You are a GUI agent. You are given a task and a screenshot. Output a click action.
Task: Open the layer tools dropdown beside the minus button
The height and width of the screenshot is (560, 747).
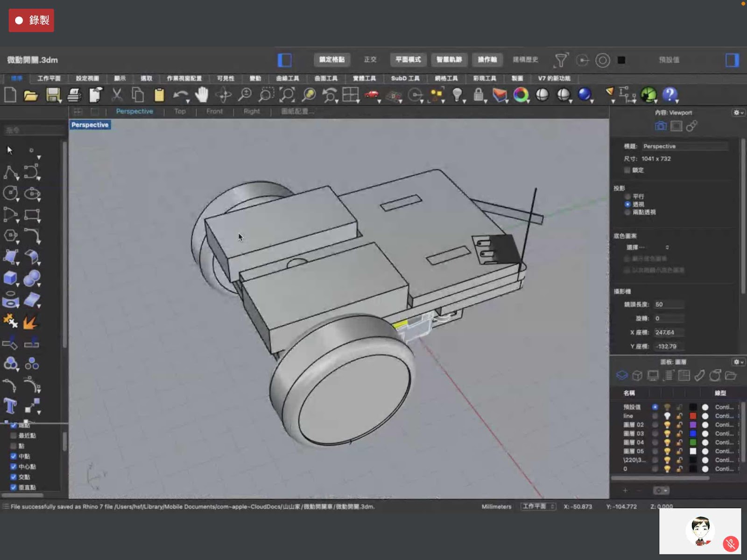pos(661,490)
